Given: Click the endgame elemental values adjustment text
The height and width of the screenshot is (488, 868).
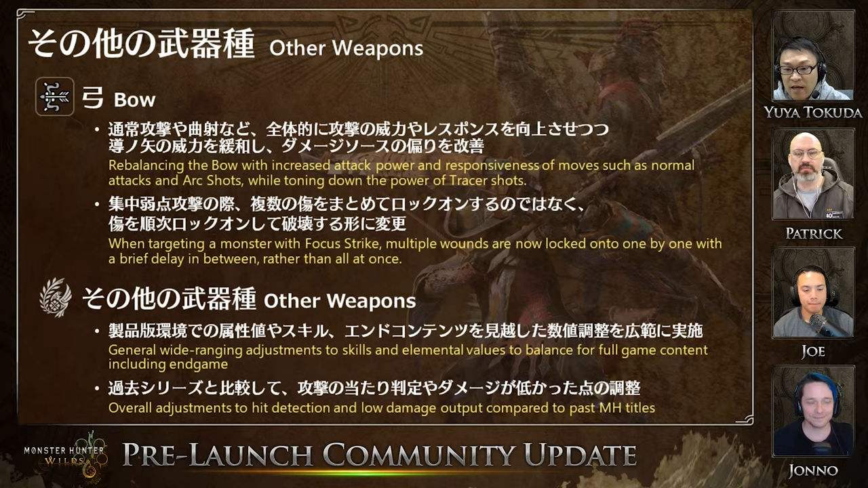Looking at the screenshot, I should tap(408, 357).
